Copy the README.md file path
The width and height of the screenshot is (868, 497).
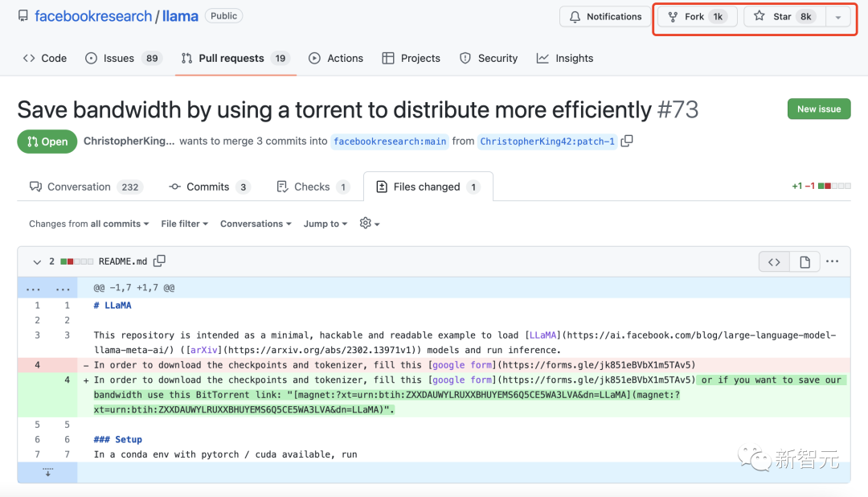[159, 261]
